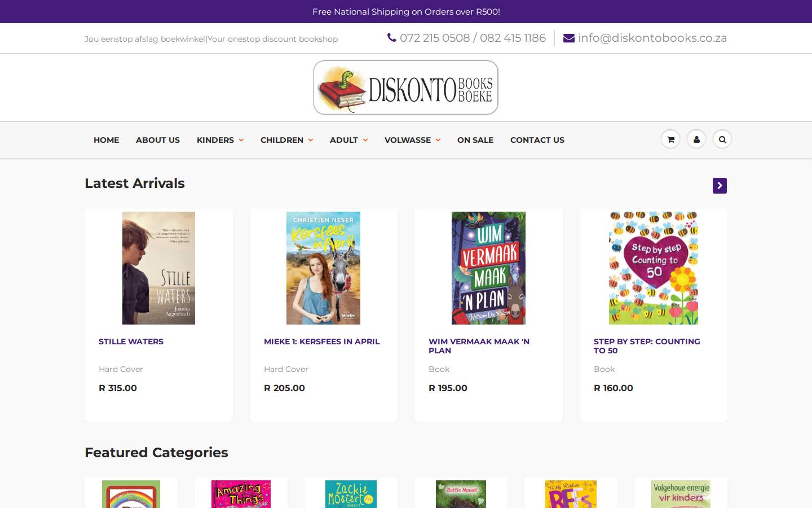This screenshot has height=508, width=812.
Task: Click the Featured Categories heading
Action: tap(156, 453)
